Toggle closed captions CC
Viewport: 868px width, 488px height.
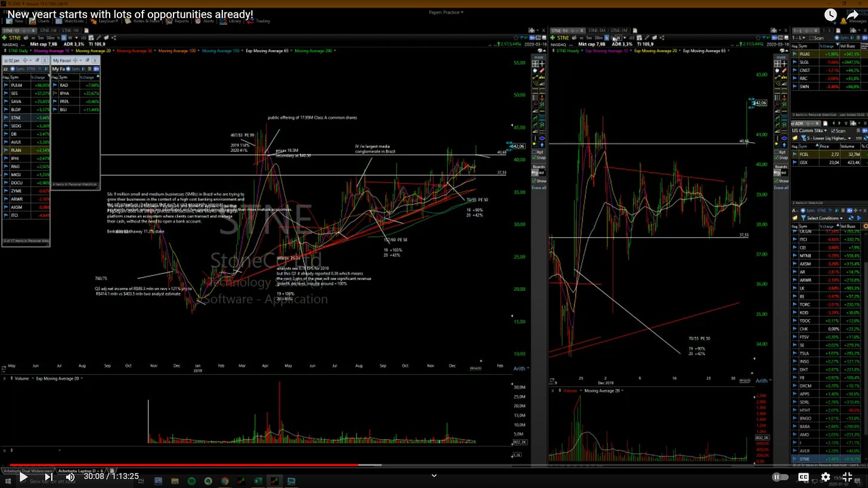(x=803, y=477)
